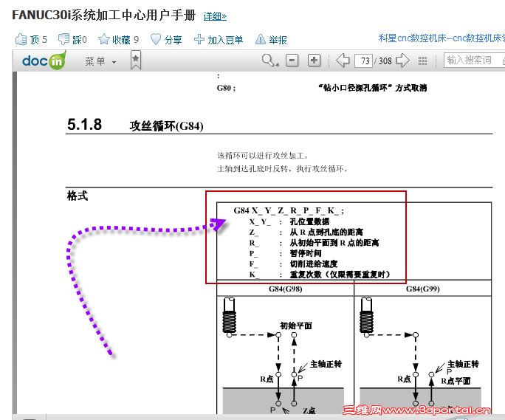Click the 举报 label
This screenshot has height=420, width=505.
tap(278, 40)
